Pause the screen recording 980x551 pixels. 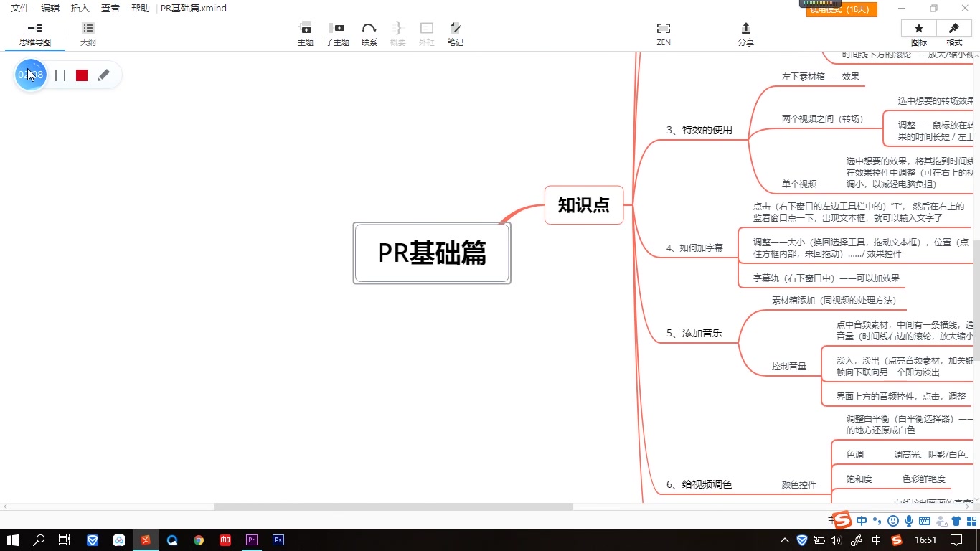(x=60, y=75)
